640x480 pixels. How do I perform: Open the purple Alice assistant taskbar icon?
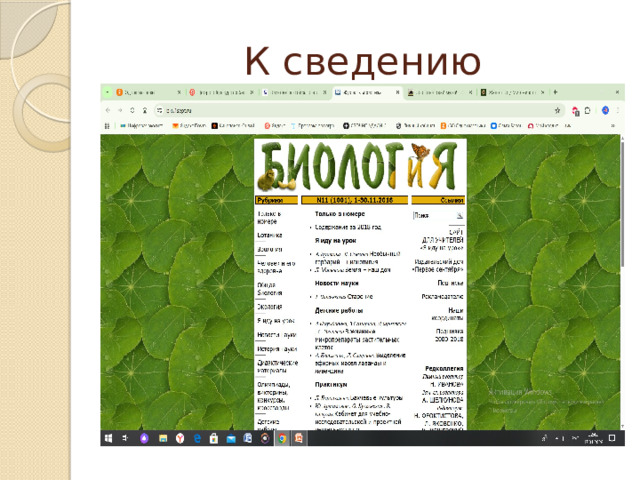pos(144,438)
